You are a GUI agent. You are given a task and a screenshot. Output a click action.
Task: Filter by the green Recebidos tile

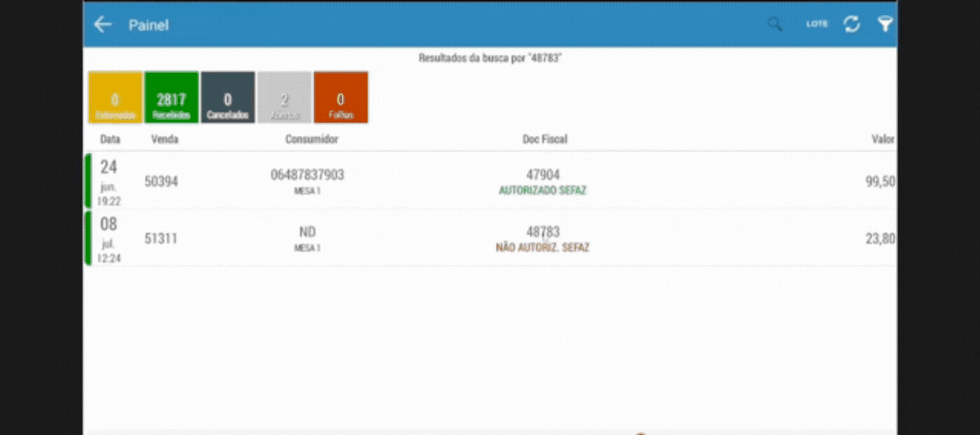tap(172, 98)
